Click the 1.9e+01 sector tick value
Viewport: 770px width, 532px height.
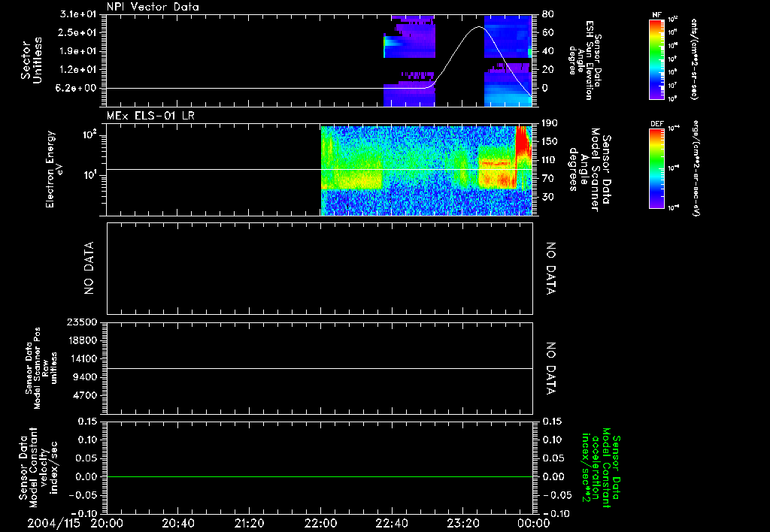point(77,51)
